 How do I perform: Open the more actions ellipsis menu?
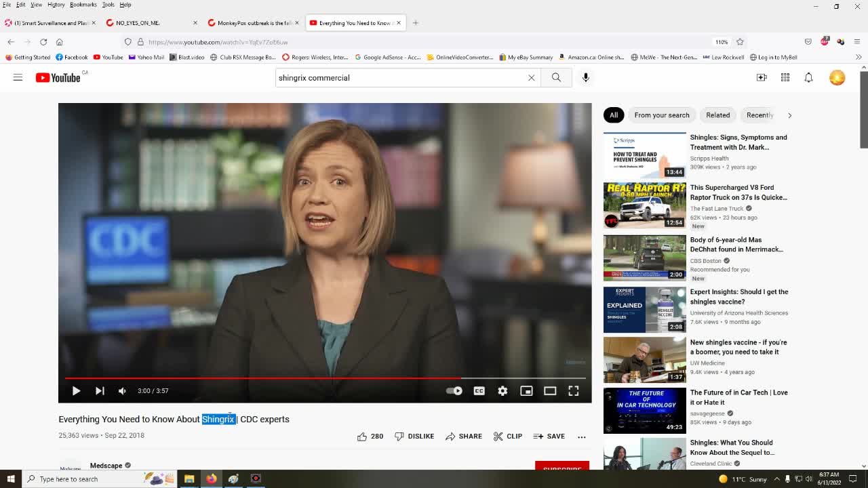pos(582,436)
